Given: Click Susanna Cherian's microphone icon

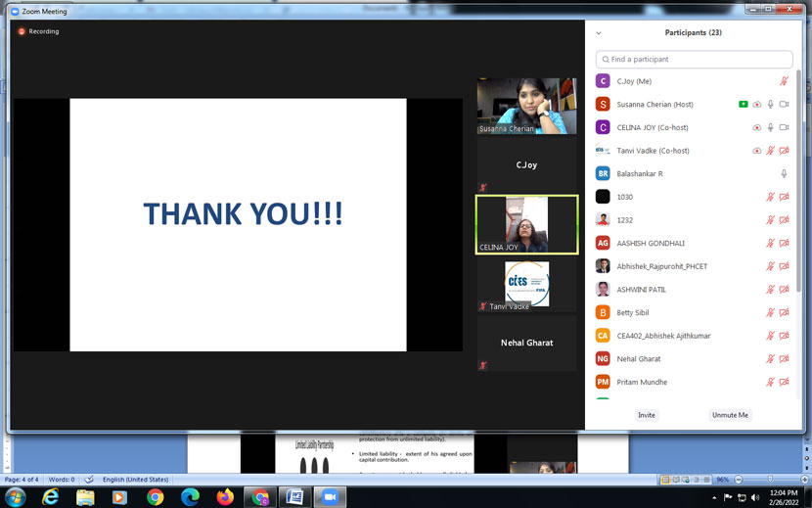Looking at the screenshot, I should click(770, 105).
